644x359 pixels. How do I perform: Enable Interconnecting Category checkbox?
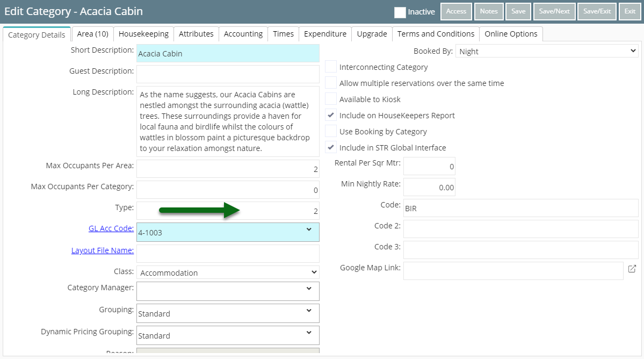331,67
